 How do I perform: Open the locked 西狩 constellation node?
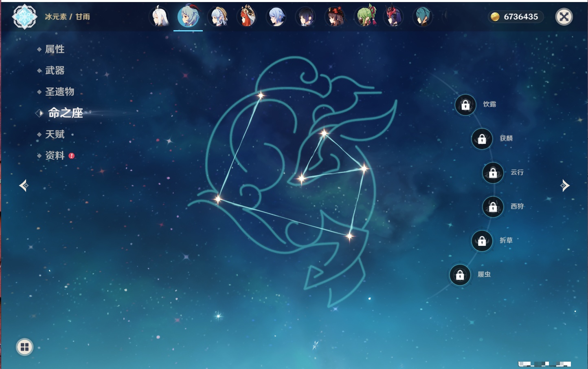click(x=493, y=207)
